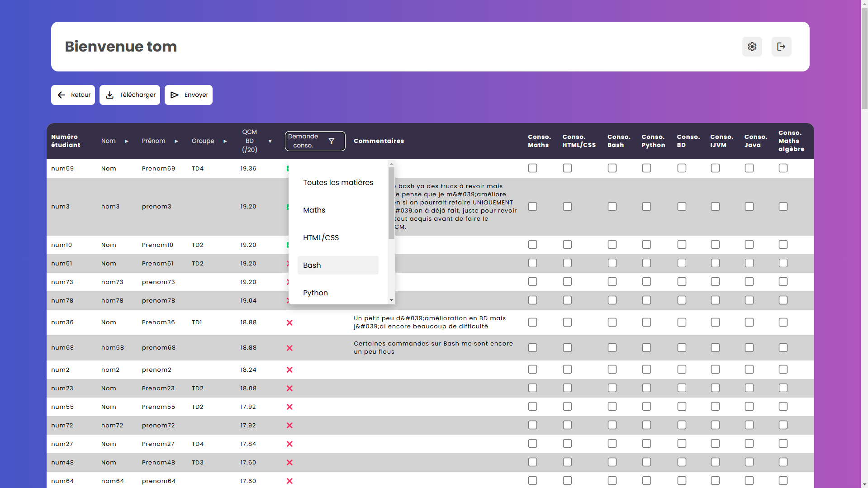Choose Toutes les matières option
Image resolution: width=868 pixels, height=488 pixels.
[338, 183]
